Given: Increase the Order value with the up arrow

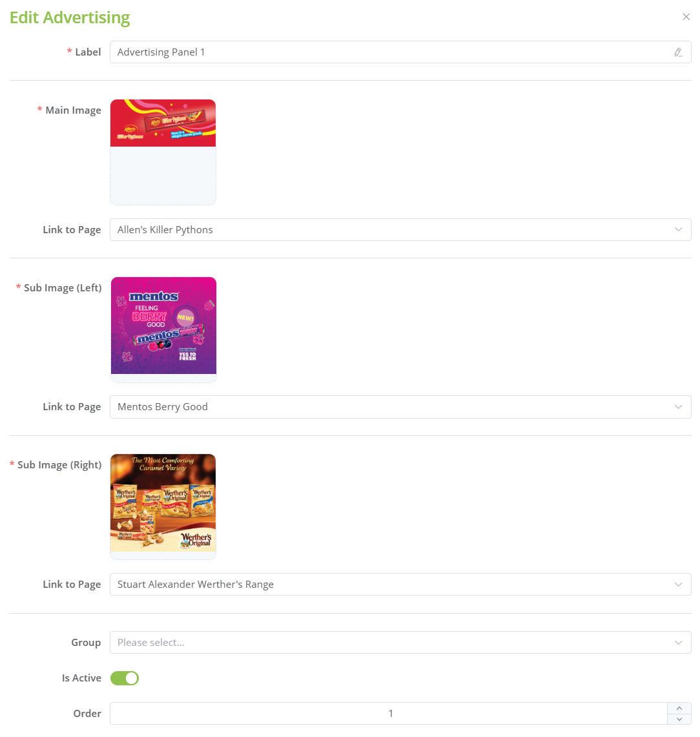Looking at the screenshot, I should point(679,708).
